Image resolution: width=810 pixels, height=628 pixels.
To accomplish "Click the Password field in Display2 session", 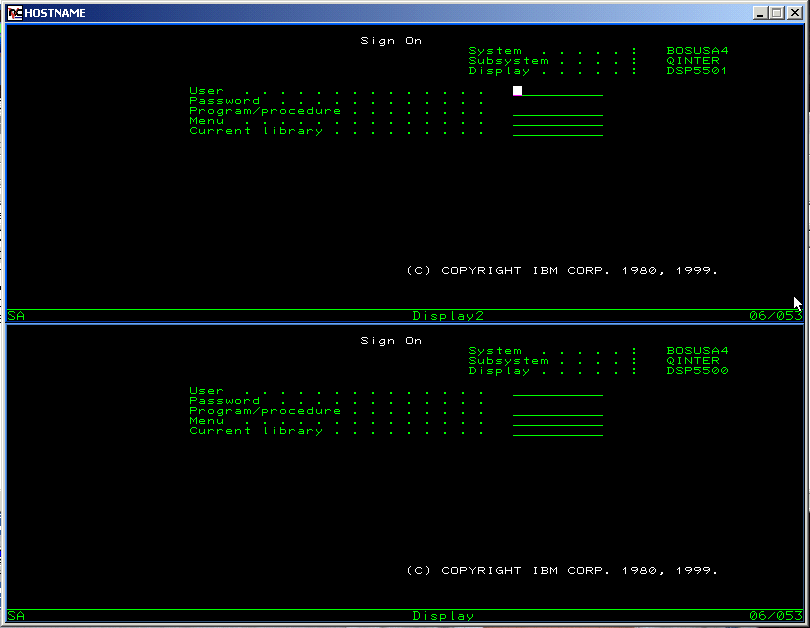I will (557, 101).
